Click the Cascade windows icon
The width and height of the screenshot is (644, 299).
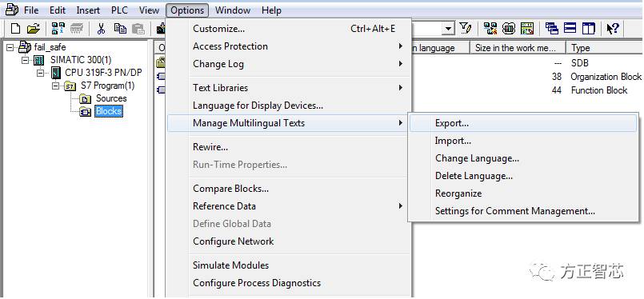(x=551, y=28)
